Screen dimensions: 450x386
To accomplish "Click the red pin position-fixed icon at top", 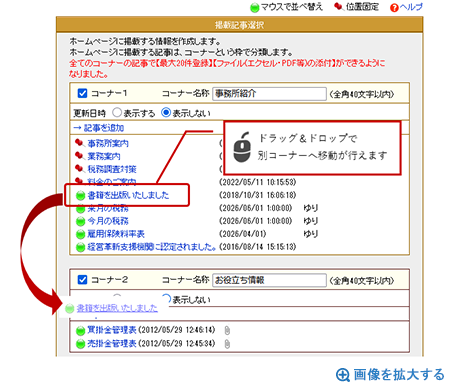I will (339, 7).
